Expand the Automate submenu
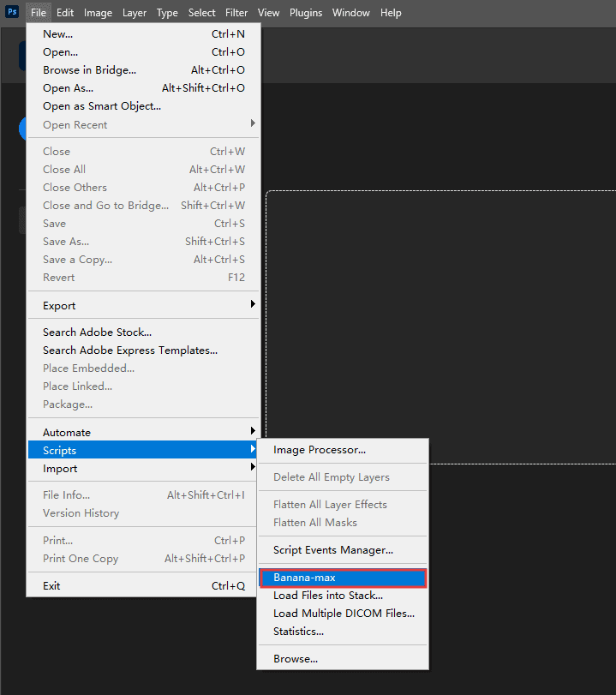616x695 pixels. coord(143,432)
